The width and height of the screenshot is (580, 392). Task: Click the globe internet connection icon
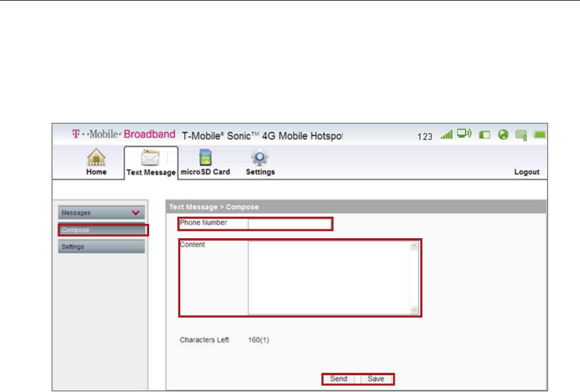[x=503, y=135]
